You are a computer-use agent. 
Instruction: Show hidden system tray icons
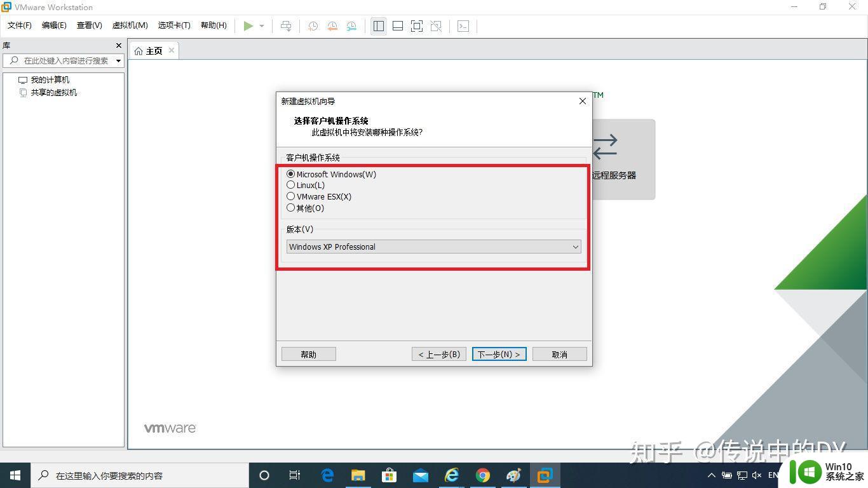click(x=711, y=475)
